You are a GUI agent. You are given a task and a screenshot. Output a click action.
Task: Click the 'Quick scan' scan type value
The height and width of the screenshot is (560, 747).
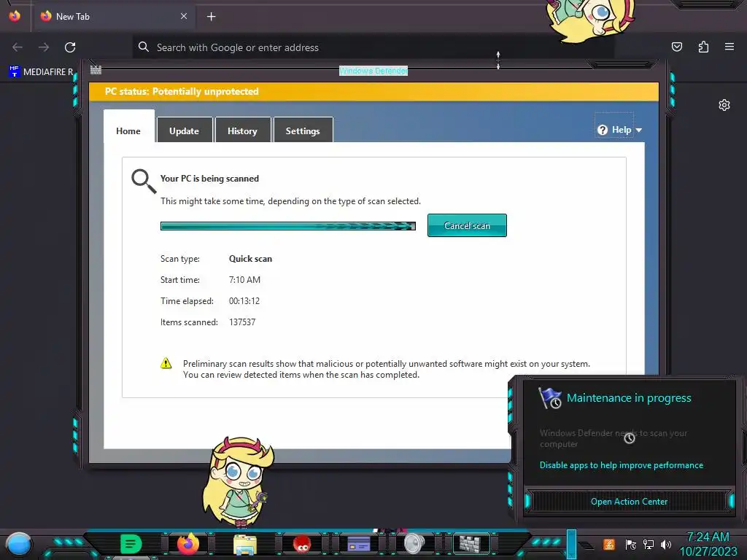(x=250, y=259)
